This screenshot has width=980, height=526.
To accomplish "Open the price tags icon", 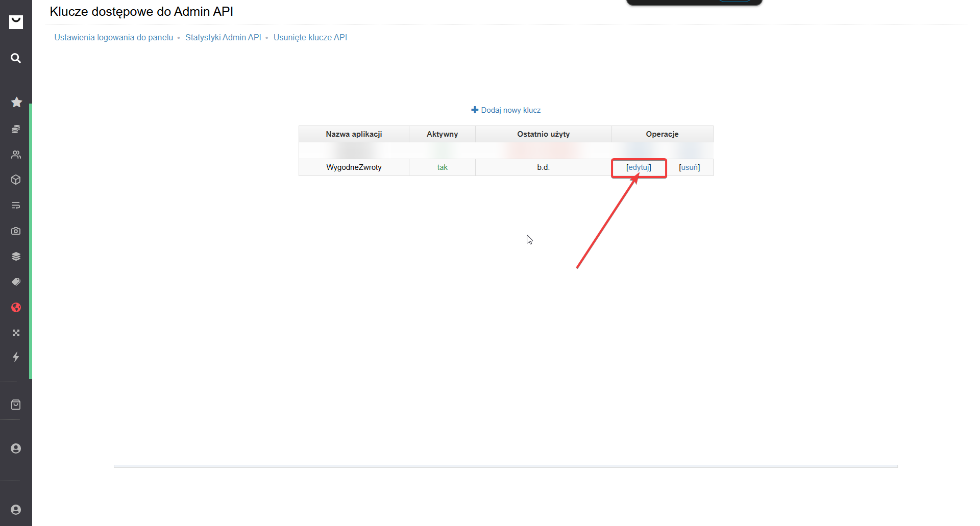I will 16,282.
